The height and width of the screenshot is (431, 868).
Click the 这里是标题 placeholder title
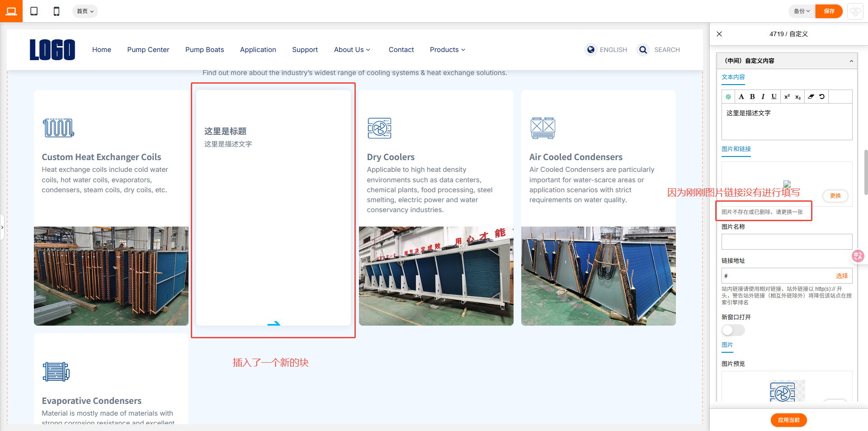click(225, 131)
